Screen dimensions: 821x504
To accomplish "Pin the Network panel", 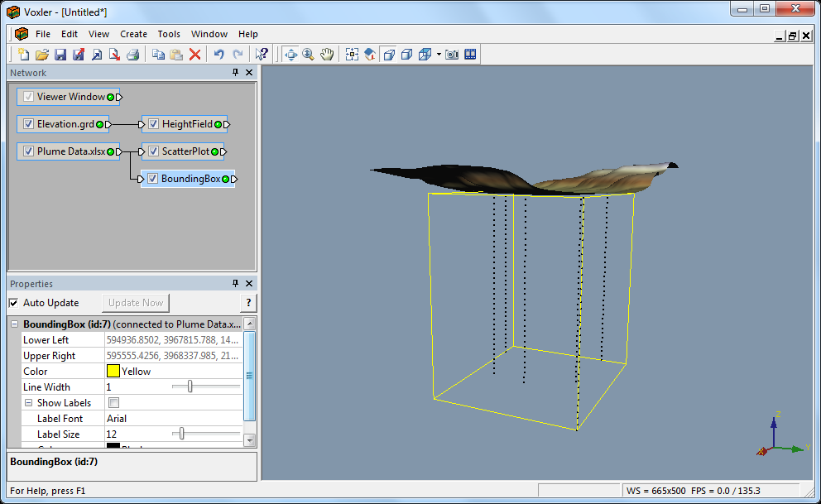I will pos(235,72).
